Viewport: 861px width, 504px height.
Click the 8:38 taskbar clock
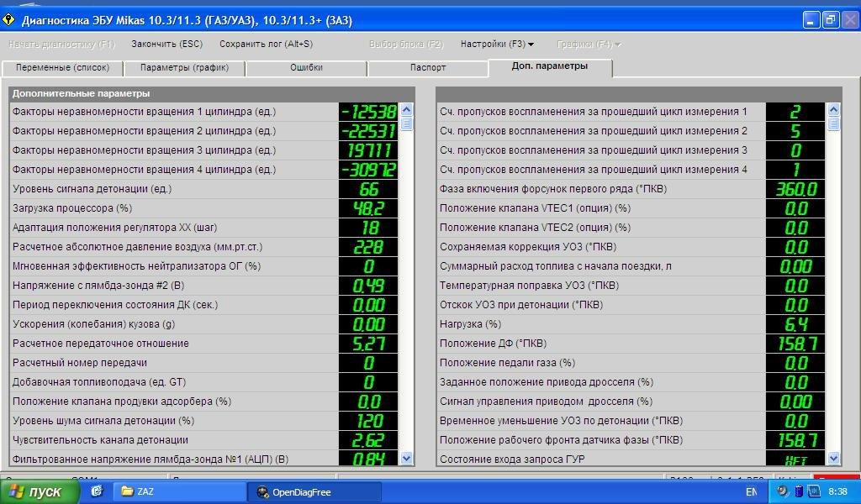point(837,492)
